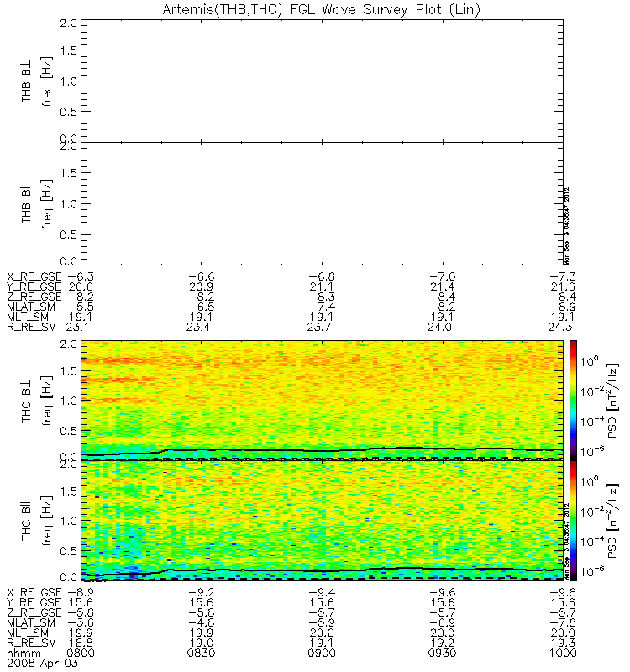
Task: Click the X_RE_GSE value "-8.9" under THC panels
Action: point(81,592)
